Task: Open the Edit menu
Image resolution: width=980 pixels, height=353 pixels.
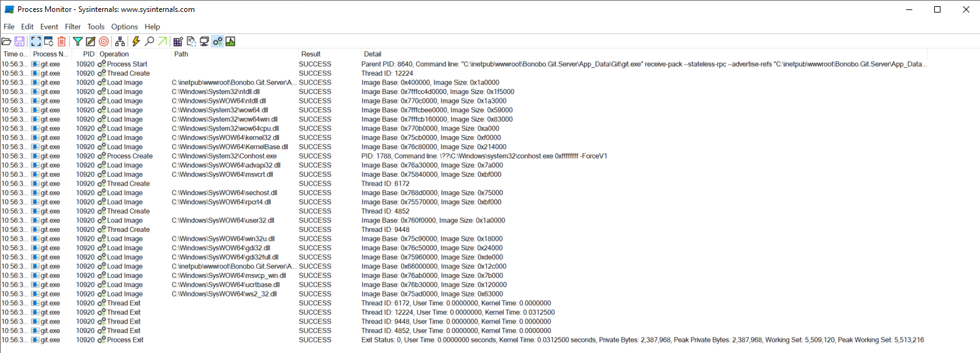Action: click(x=27, y=27)
